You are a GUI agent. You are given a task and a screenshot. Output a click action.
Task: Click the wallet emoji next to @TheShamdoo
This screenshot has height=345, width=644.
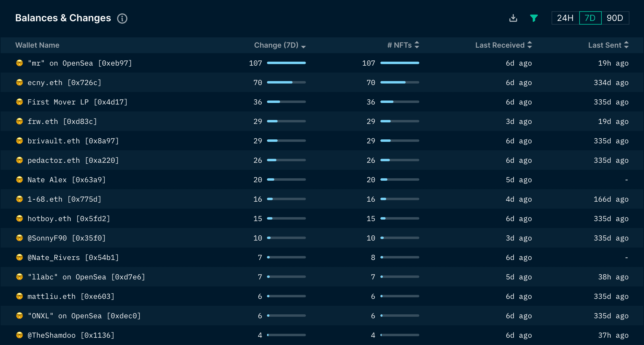[19, 335]
